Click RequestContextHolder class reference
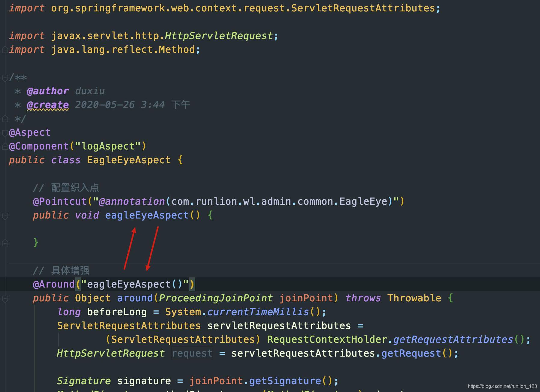 [x=327, y=339]
